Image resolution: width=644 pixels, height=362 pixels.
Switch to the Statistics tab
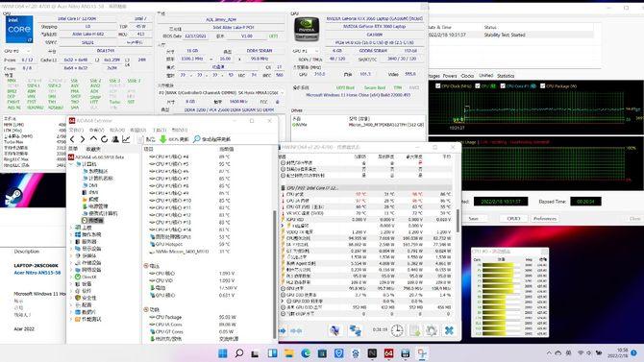pos(506,76)
